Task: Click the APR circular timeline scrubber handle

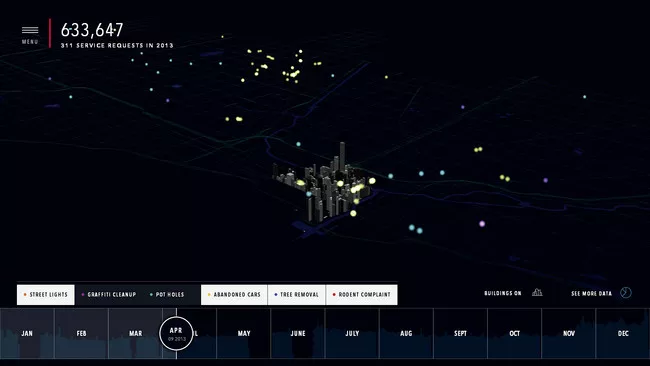Action: point(176,333)
